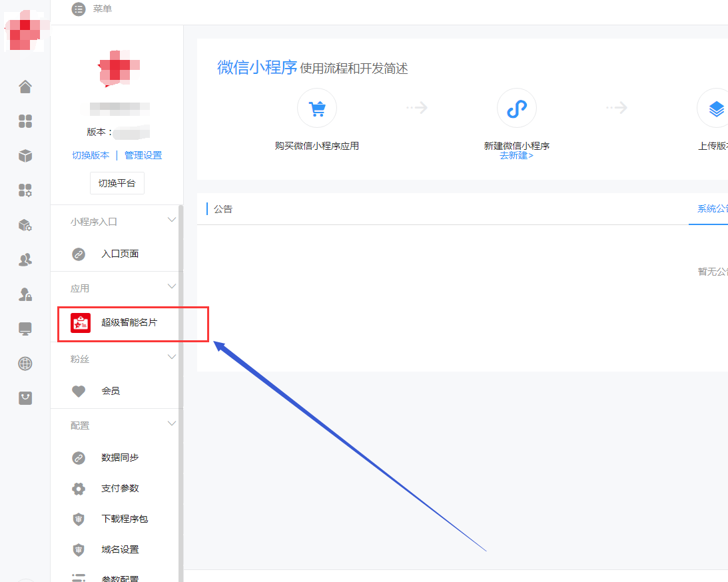
Task: Click the 切换版本 link
Action: [x=91, y=155]
